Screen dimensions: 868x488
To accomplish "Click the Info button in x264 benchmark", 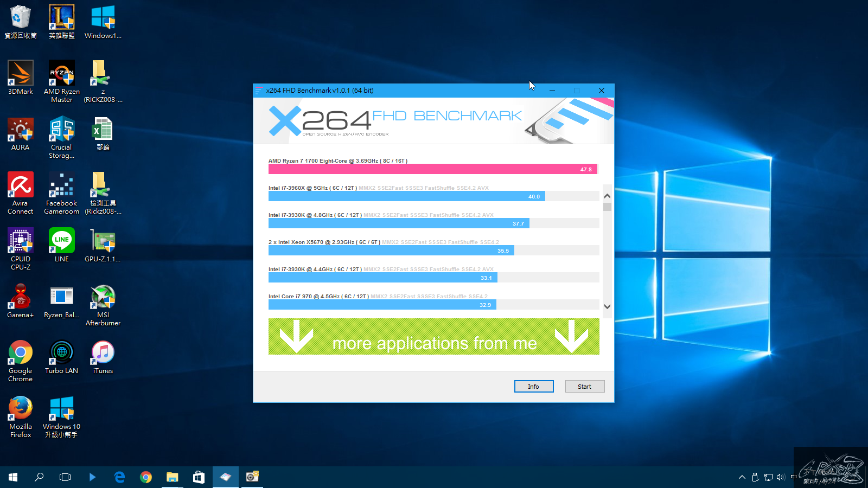I will (534, 386).
